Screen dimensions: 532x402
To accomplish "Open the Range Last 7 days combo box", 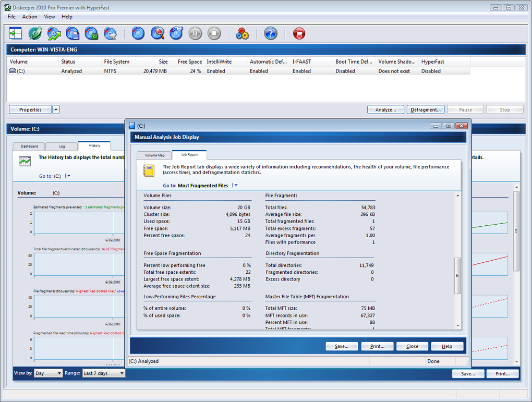I will [x=104, y=373].
